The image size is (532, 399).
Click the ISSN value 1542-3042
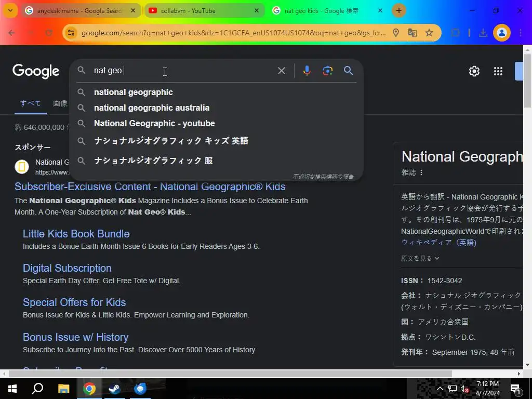445,281
